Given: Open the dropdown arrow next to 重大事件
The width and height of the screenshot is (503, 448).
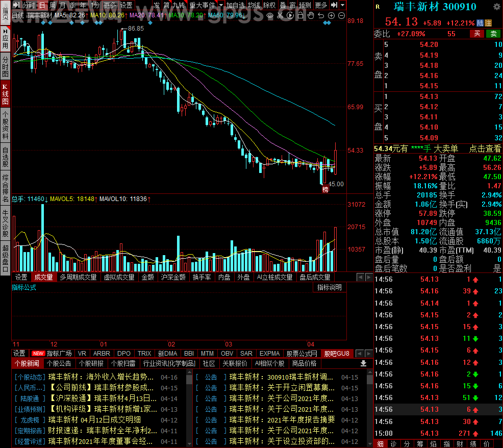Looking at the screenshot, I should click(221, 5).
